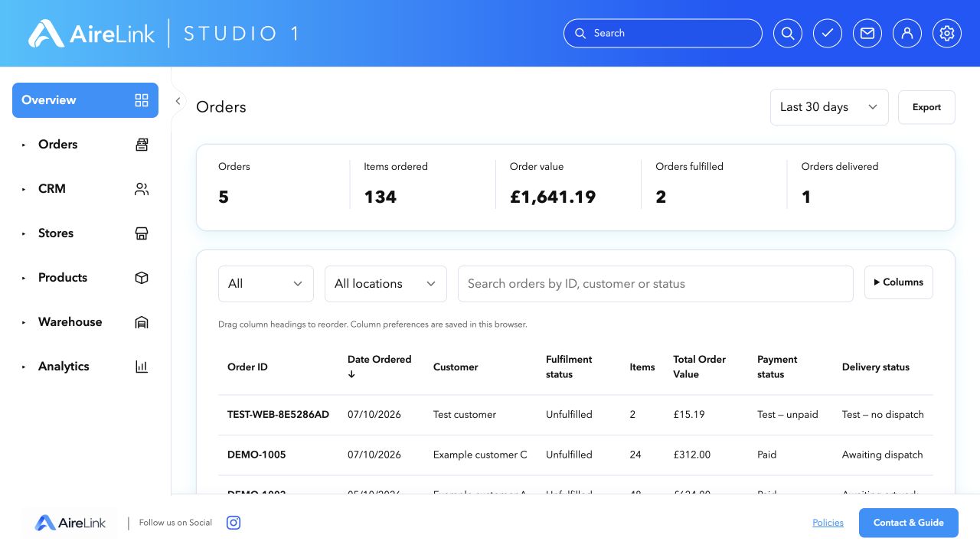
Task: Open the All status filter dropdown
Action: 266,284
